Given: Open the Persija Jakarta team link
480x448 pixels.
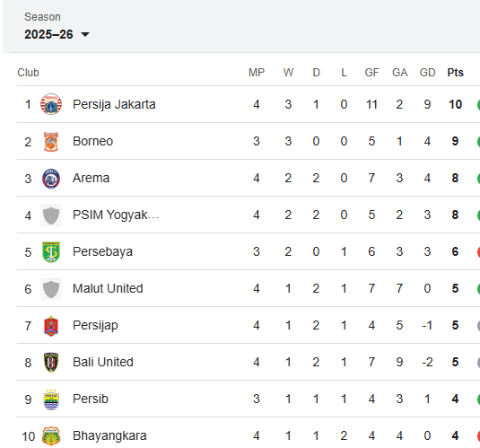Looking at the screenshot, I should pyautogui.click(x=114, y=104).
